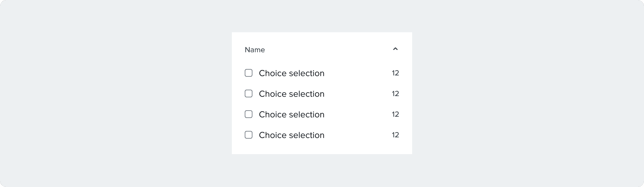Screen dimensions: 644x187
Task: Collapse the Name section using the chevron
Action: pyautogui.click(x=395, y=49)
